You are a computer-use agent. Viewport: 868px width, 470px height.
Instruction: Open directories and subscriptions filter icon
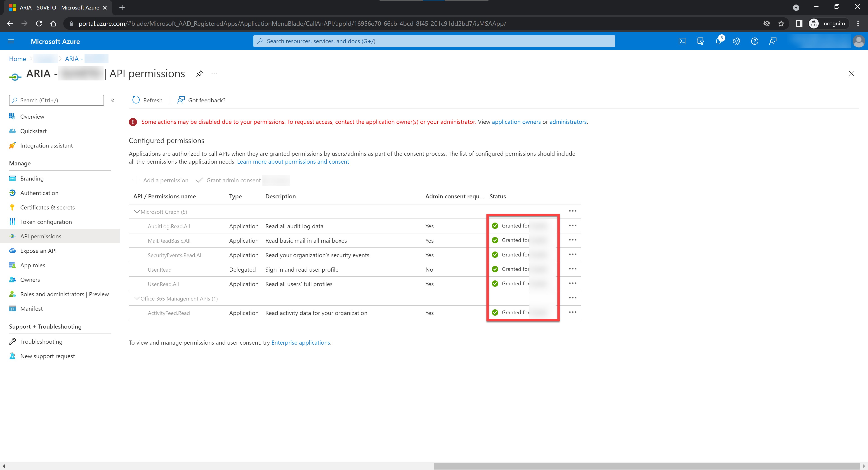click(700, 41)
